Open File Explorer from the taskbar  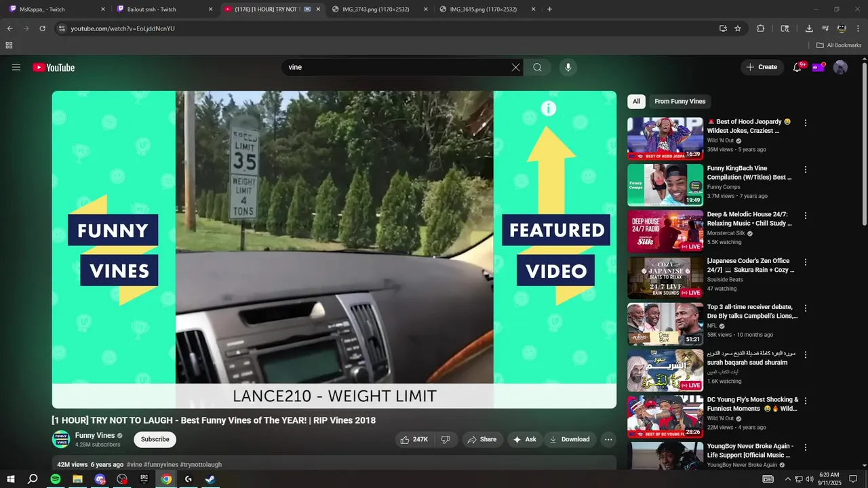click(x=78, y=479)
